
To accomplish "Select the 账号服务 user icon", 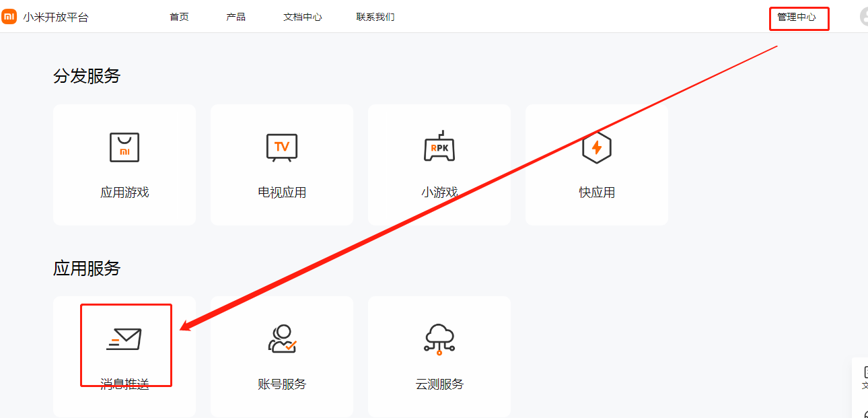I will pos(282,339).
